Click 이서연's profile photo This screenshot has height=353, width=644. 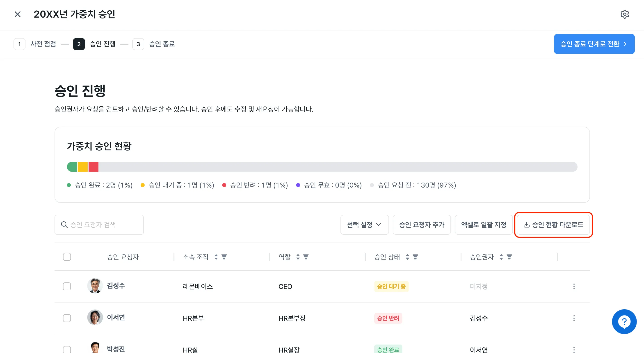pyautogui.click(x=95, y=317)
